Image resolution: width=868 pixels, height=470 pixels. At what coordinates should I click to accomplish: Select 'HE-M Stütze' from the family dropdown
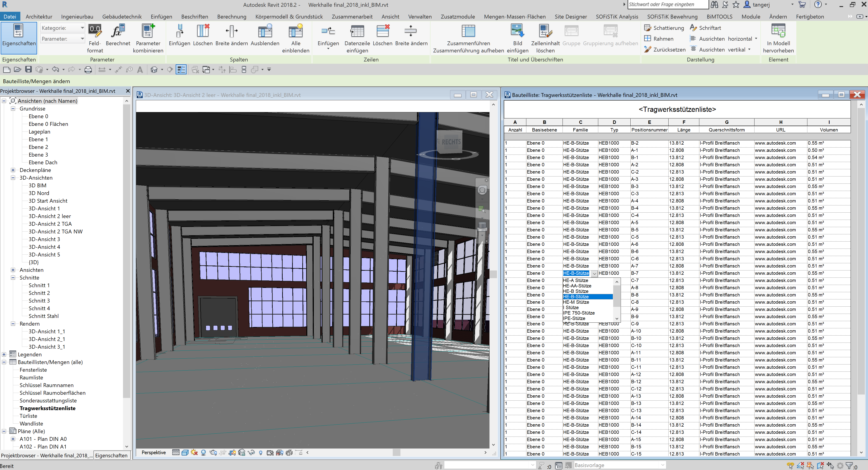point(576,302)
